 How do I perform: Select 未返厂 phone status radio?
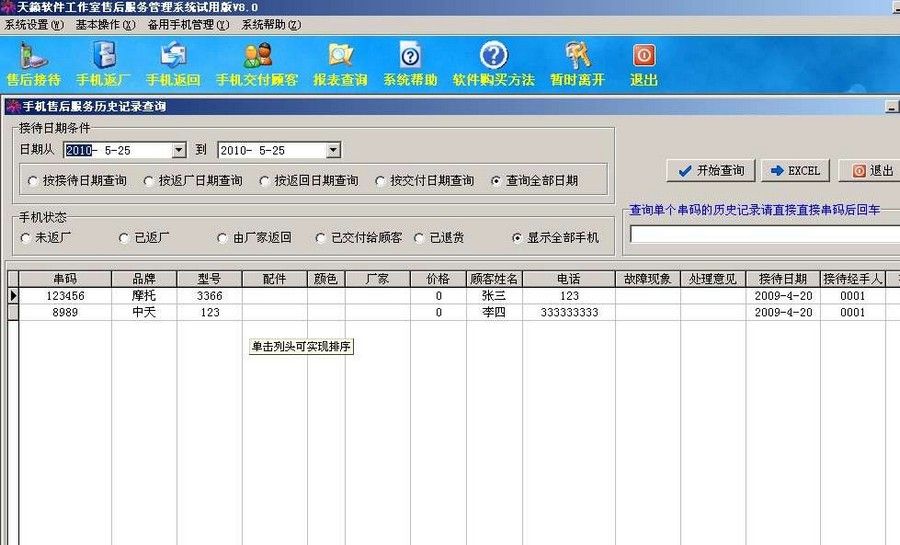click(25, 238)
